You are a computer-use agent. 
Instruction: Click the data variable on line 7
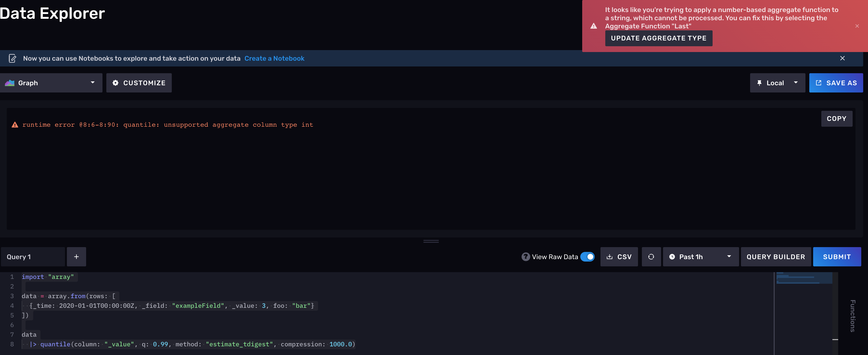point(29,335)
